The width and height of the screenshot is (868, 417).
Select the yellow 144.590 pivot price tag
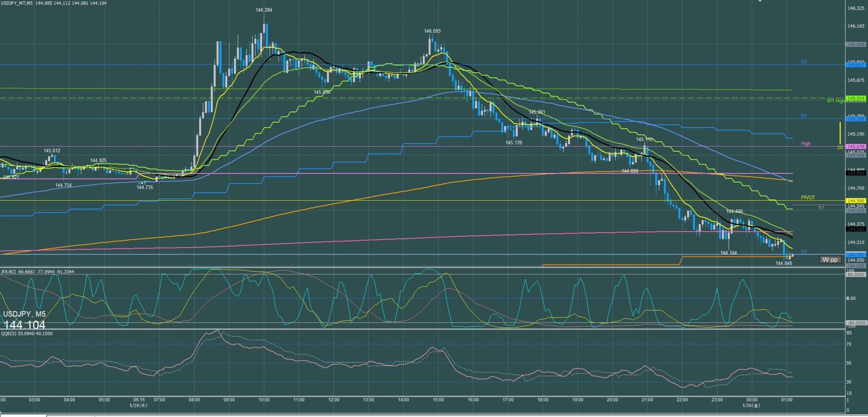point(856,201)
